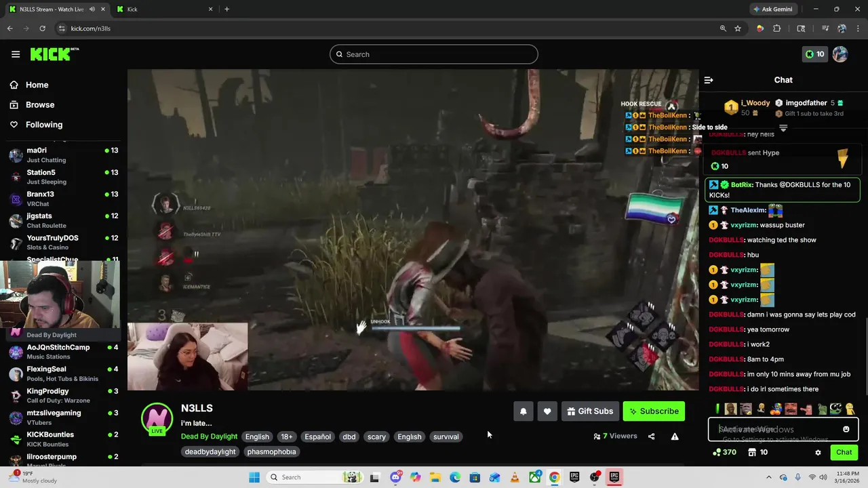Select the yellow laughing emoji quick emote
This screenshot has height=488, width=868.
click(x=850, y=409)
